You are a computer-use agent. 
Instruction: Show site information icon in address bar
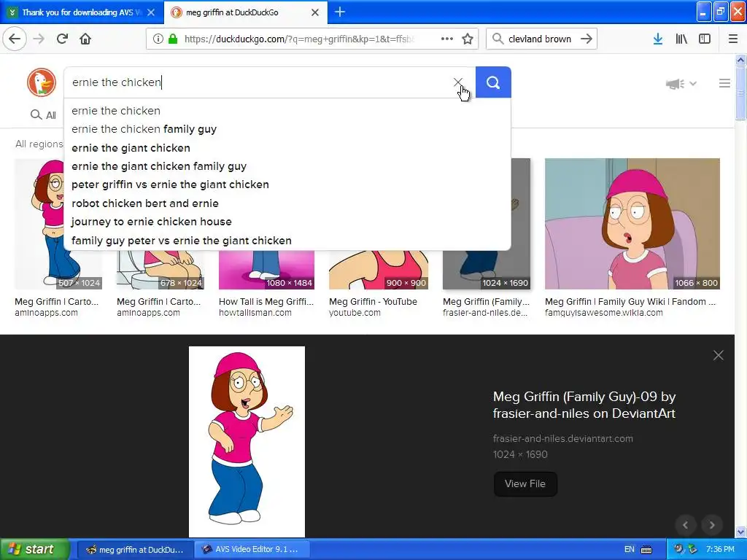coord(158,39)
